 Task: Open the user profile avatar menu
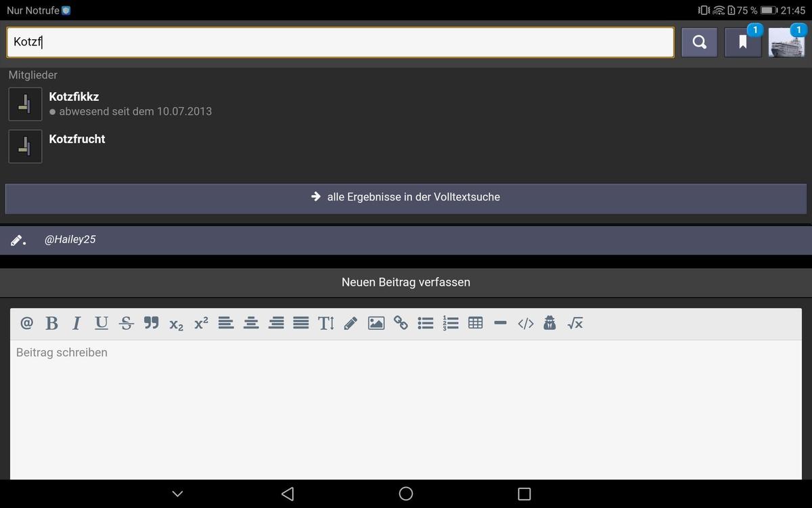coord(786,43)
